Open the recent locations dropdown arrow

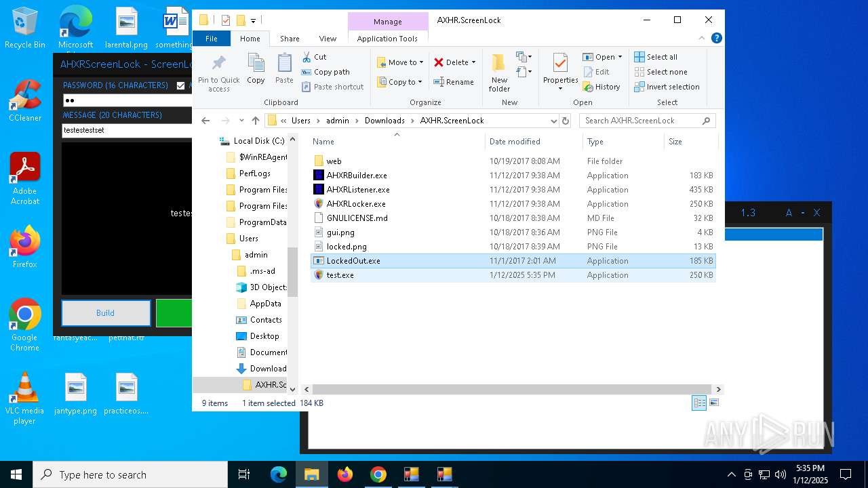[241, 121]
